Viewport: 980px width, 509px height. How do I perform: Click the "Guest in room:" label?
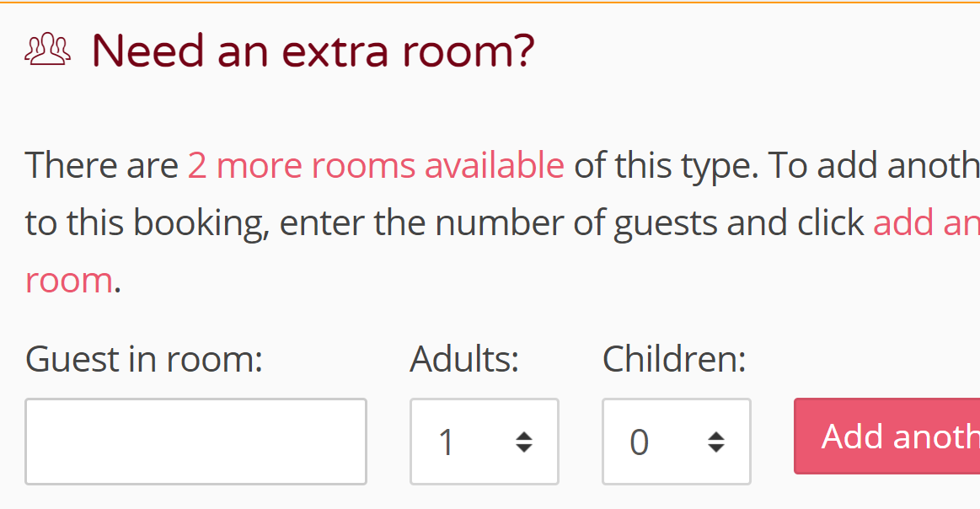point(144,360)
